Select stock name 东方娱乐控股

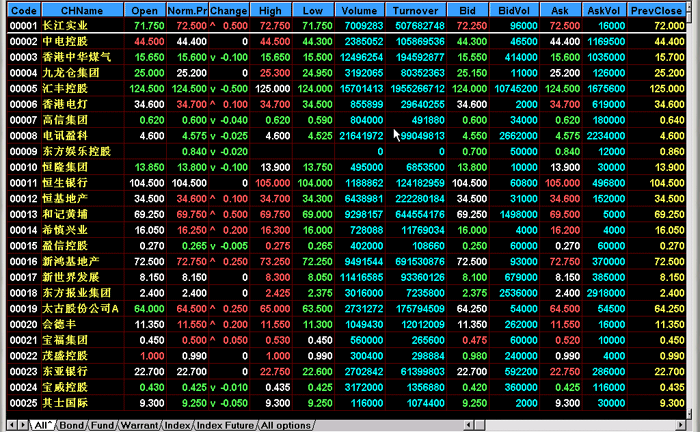click(x=76, y=151)
